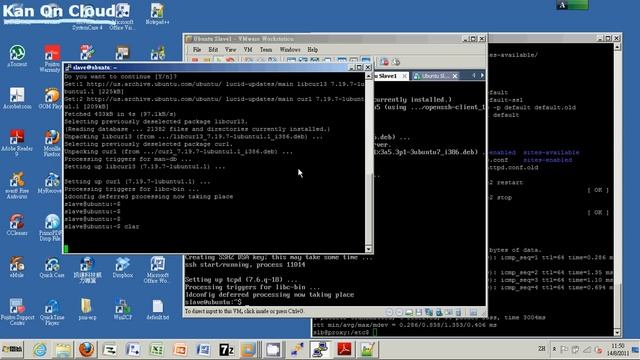The height and width of the screenshot is (360, 640).
Task: Maximize the slave@ubuntu PuTTY window
Action: [x=360, y=67]
